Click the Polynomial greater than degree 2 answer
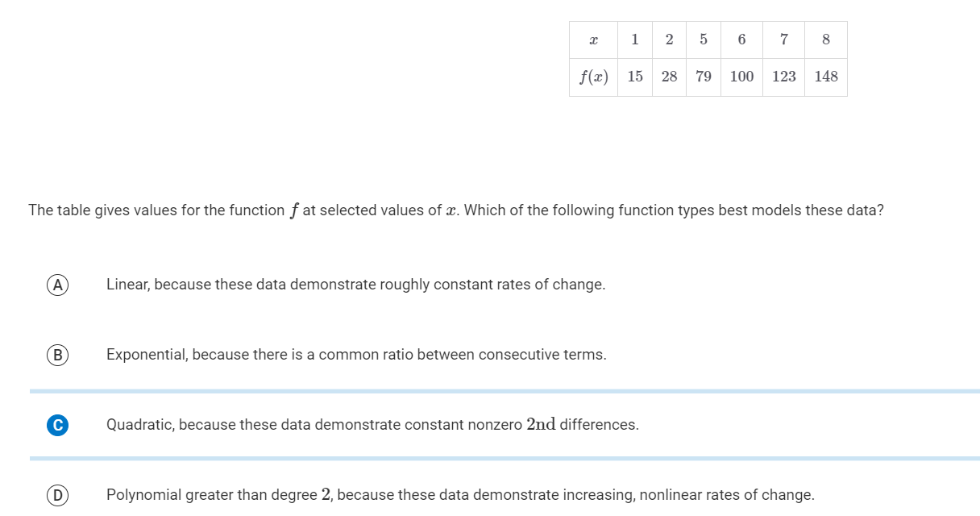Viewport: 980px width, 516px height. pos(459,494)
